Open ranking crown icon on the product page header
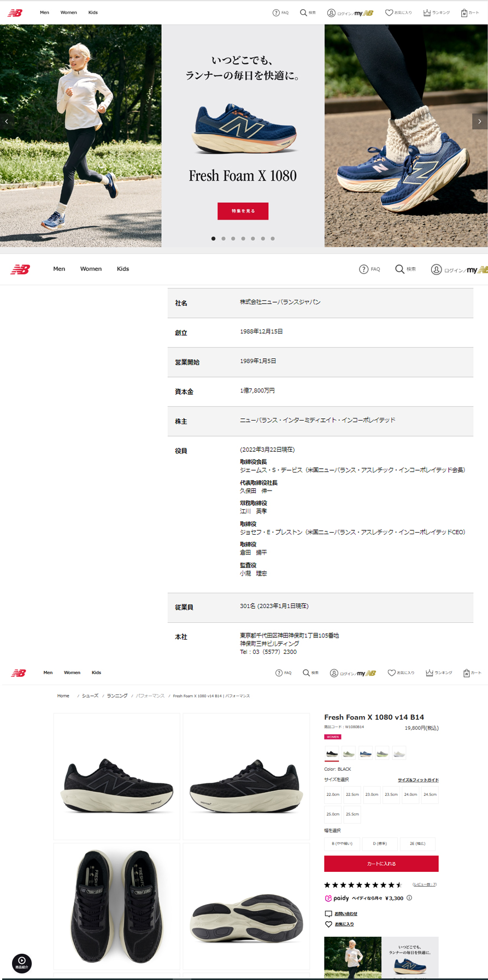 pyautogui.click(x=439, y=673)
